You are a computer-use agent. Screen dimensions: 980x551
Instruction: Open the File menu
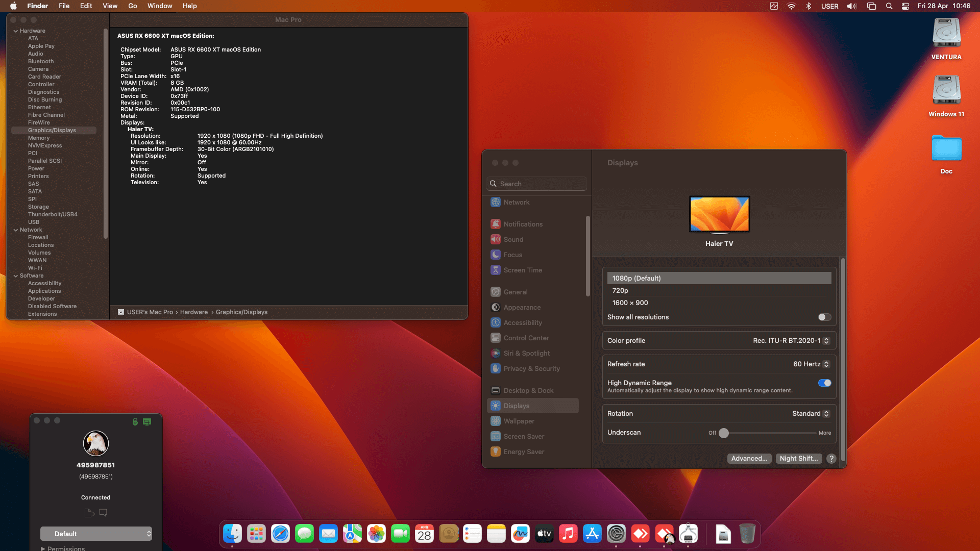tap(64, 6)
